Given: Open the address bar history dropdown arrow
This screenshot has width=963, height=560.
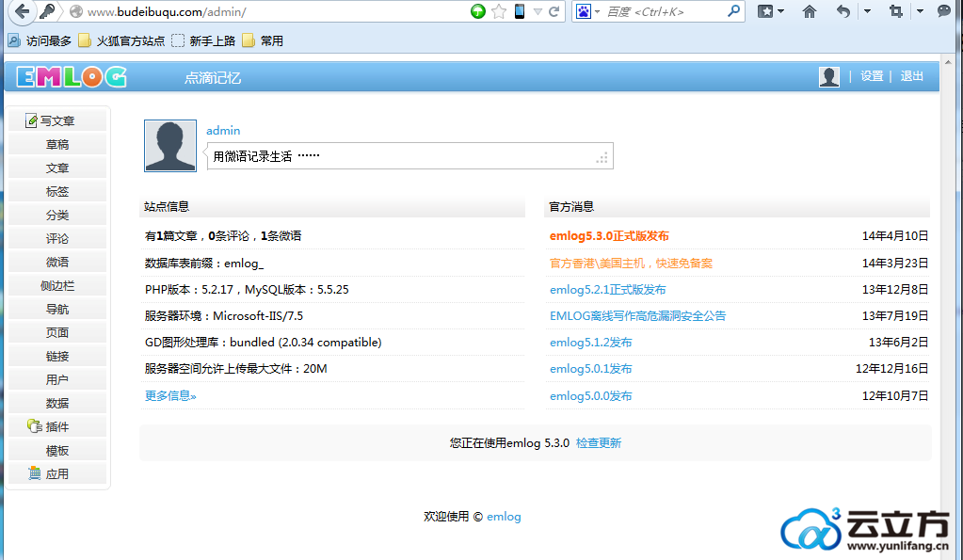Looking at the screenshot, I should [538, 11].
